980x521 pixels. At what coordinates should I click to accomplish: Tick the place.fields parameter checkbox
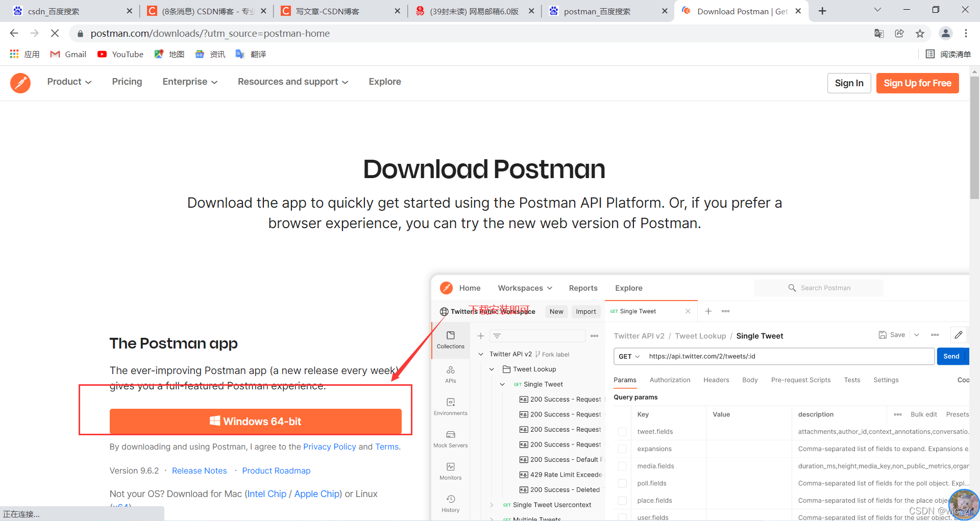click(622, 501)
